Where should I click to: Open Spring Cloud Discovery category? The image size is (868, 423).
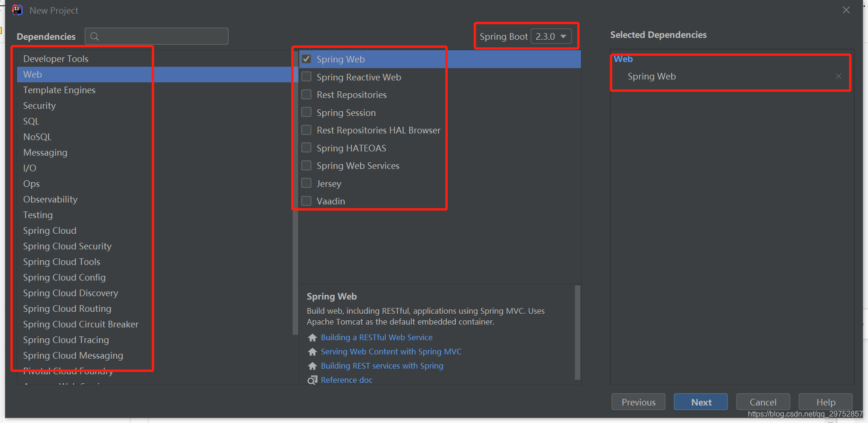coord(154,293)
